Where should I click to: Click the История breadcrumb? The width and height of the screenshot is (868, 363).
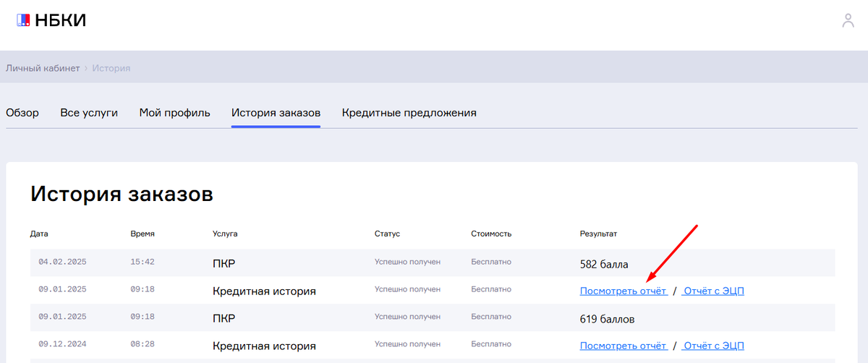click(111, 68)
